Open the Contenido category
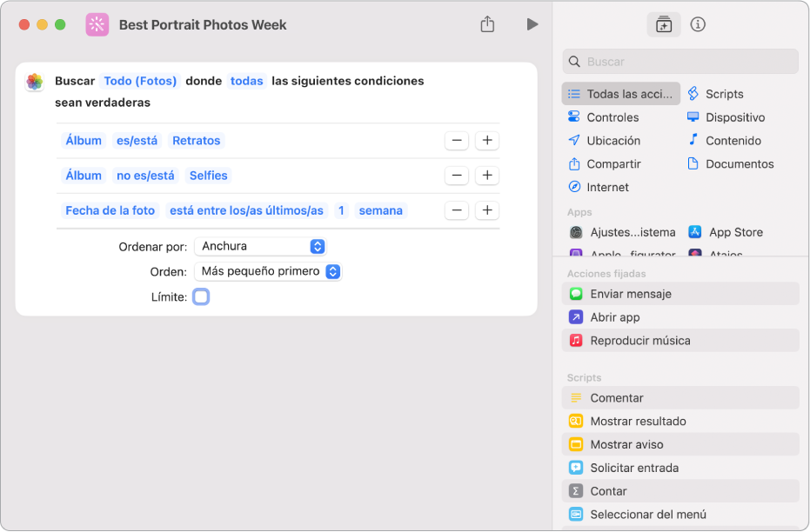810x532 pixels. pyautogui.click(x=724, y=140)
